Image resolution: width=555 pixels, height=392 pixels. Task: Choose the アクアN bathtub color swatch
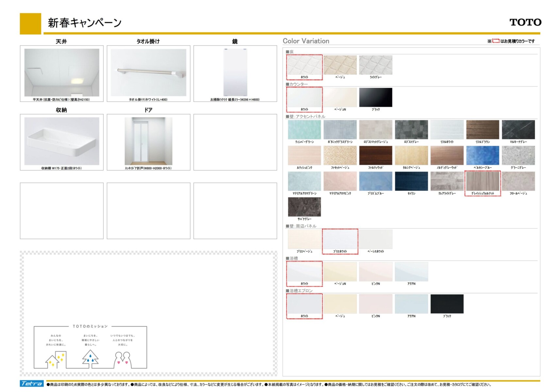(411, 272)
